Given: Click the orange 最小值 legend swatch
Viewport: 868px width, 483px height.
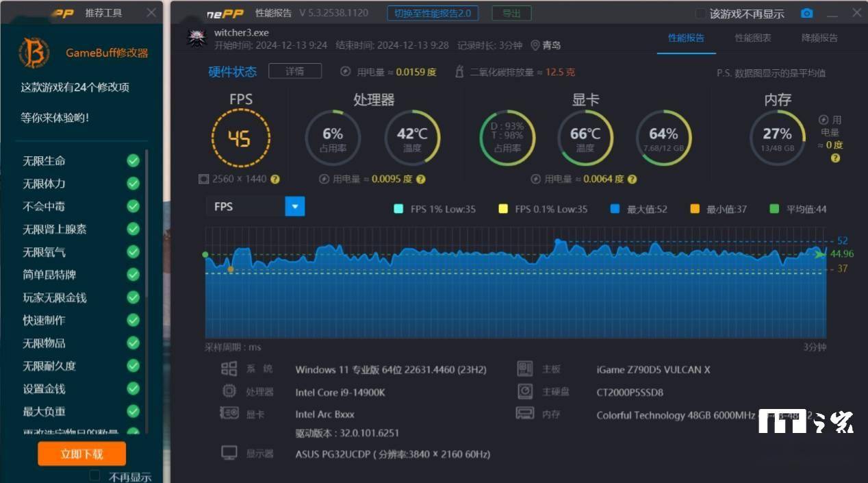Looking at the screenshot, I should pyautogui.click(x=695, y=209).
